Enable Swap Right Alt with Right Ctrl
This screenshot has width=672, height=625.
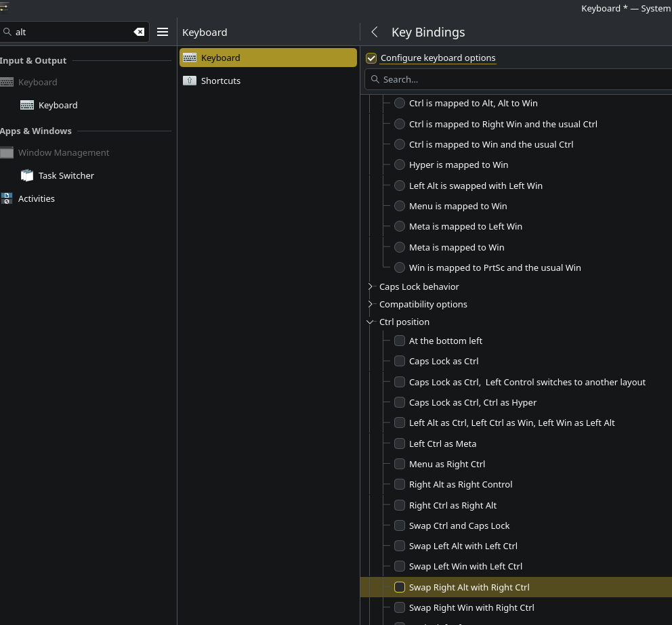[400, 587]
